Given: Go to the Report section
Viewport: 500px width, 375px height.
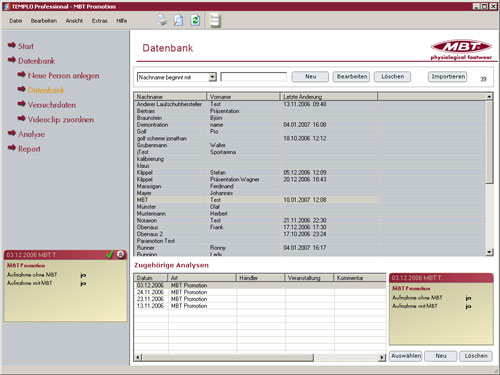Looking at the screenshot, I should pyautogui.click(x=29, y=149).
